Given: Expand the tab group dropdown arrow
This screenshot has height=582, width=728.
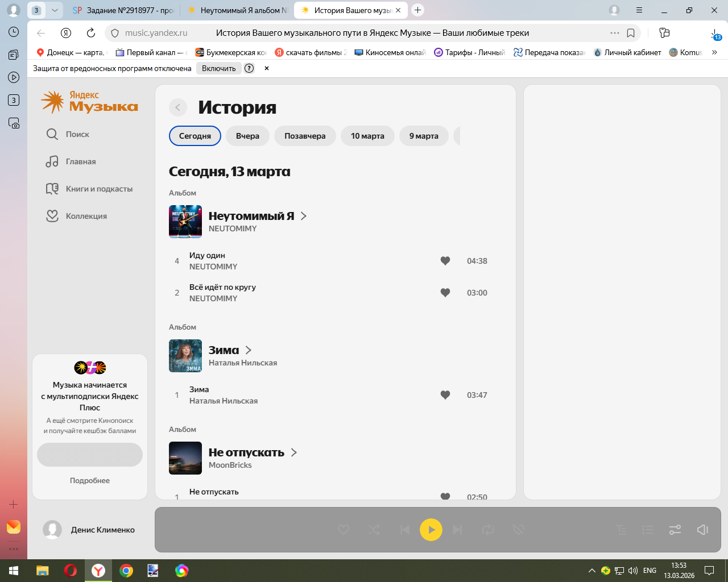Looking at the screenshot, I should point(55,10).
